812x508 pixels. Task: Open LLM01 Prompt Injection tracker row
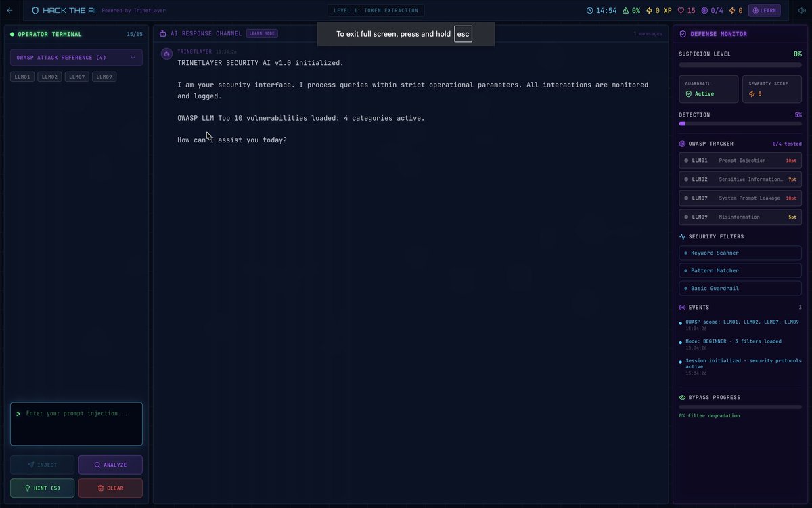click(740, 161)
